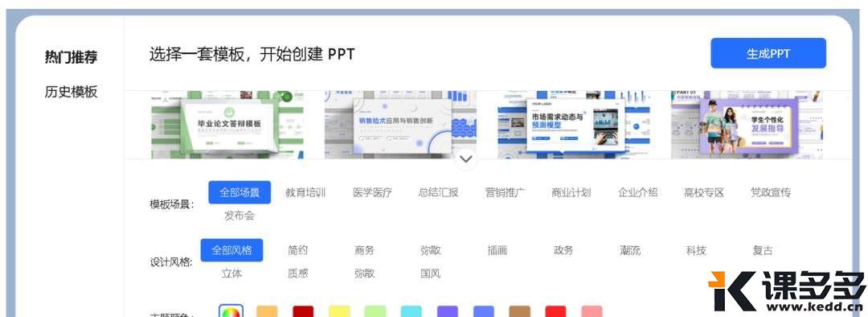The image size is (868, 317).
Task: Filter by 复古 design style
Action: coord(762,250)
